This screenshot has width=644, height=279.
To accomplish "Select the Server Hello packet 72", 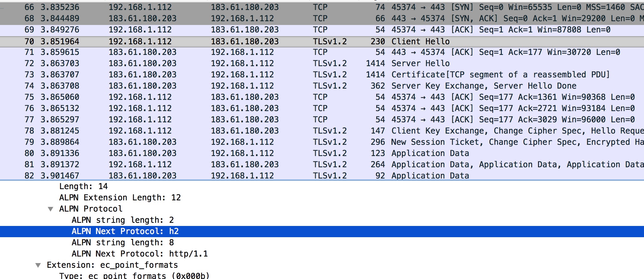I will pos(420,63).
